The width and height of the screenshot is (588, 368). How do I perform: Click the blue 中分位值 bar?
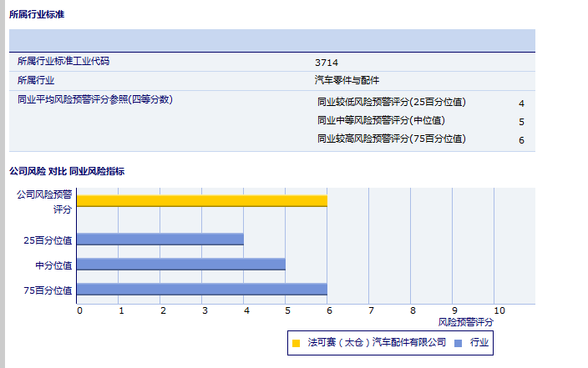coord(180,265)
